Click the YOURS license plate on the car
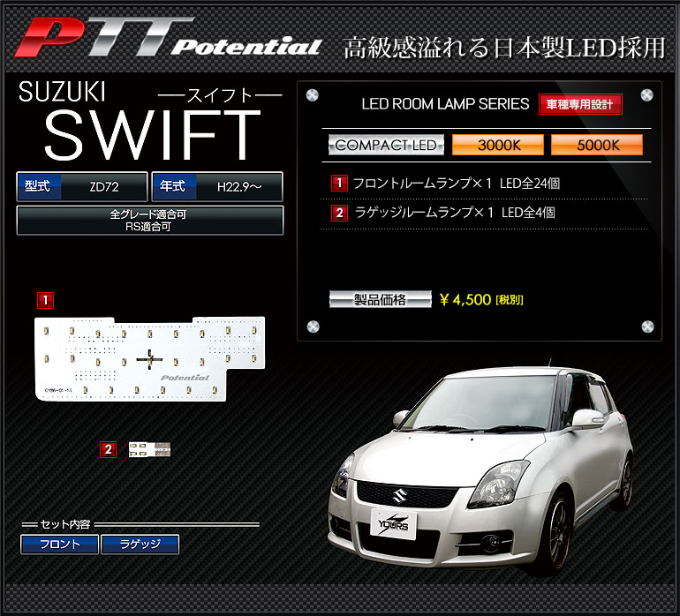Screen dimensions: 680x616 [393, 523]
